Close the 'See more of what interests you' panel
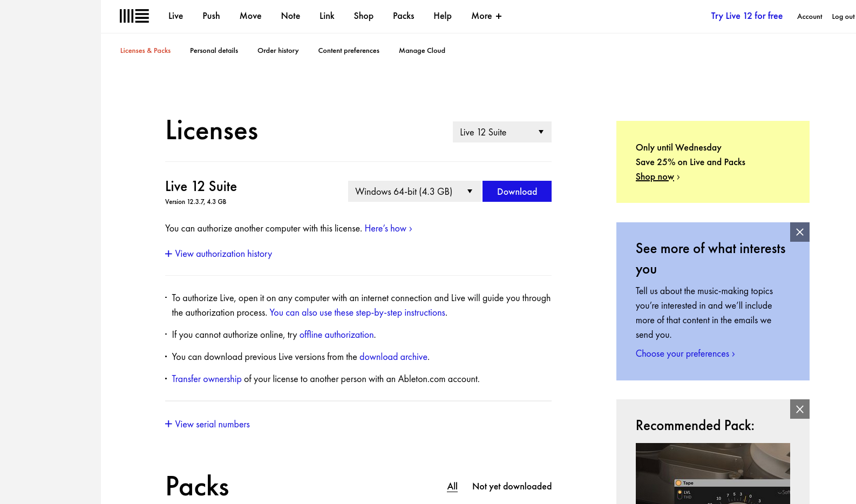The height and width of the screenshot is (504, 856). pos(799,232)
